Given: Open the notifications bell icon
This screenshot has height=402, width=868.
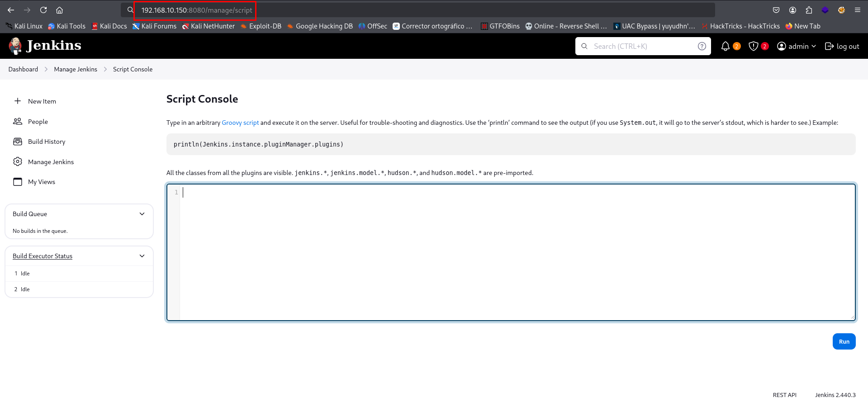Looking at the screenshot, I should pos(726,46).
